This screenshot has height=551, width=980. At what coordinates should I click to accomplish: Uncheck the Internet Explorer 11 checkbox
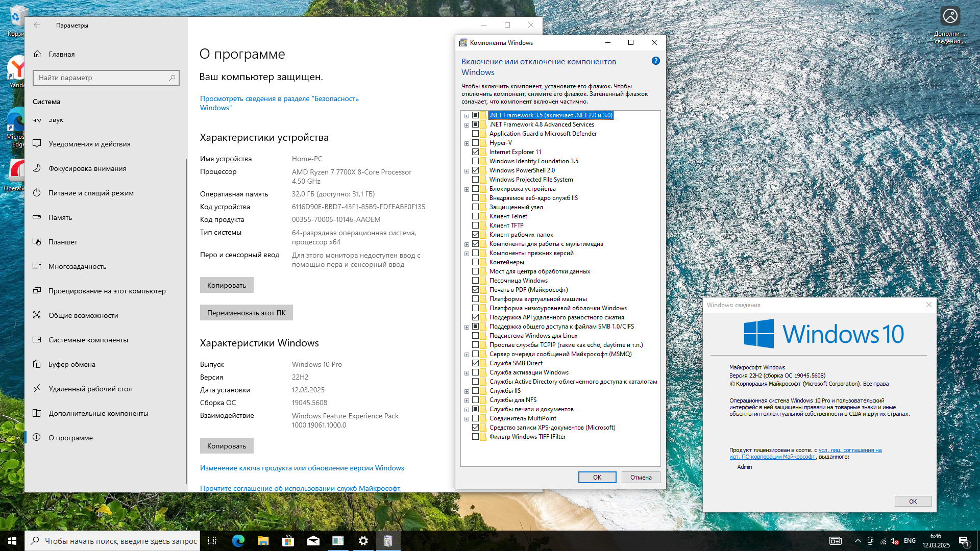(475, 152)
